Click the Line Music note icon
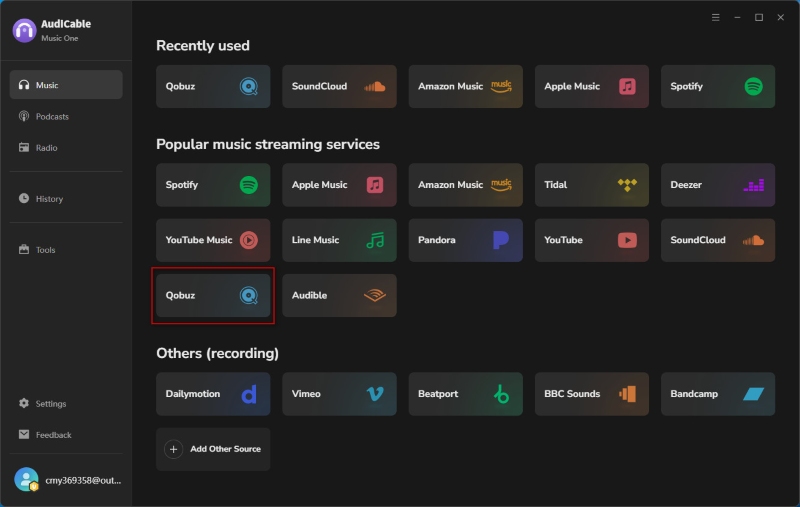Viewport: 800px width, 507px height. (x=375, y=240)
